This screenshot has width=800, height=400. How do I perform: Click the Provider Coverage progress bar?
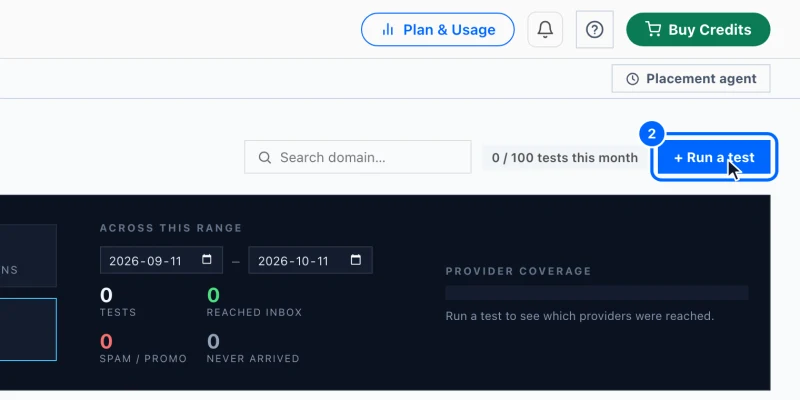pos(596,293)
